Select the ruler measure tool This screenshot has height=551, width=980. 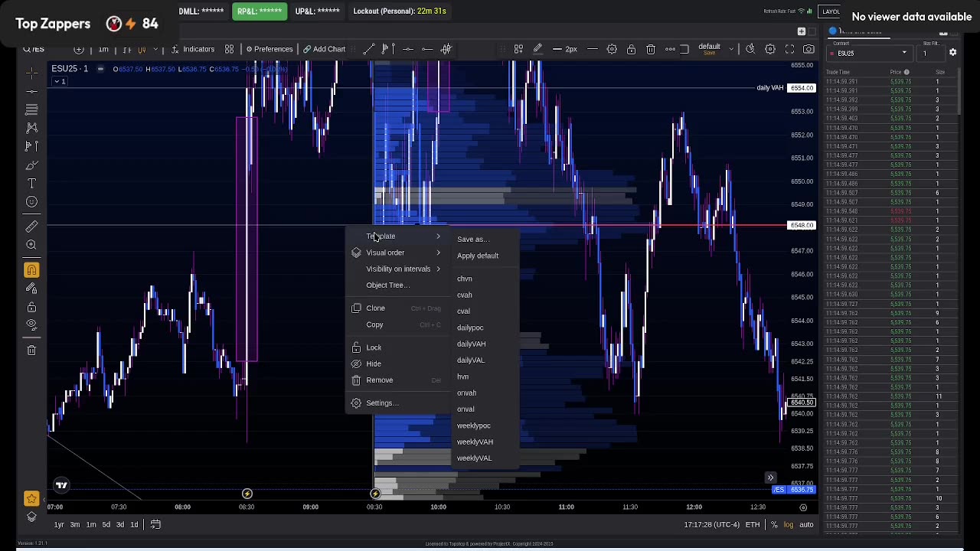[x=31, y=227]
